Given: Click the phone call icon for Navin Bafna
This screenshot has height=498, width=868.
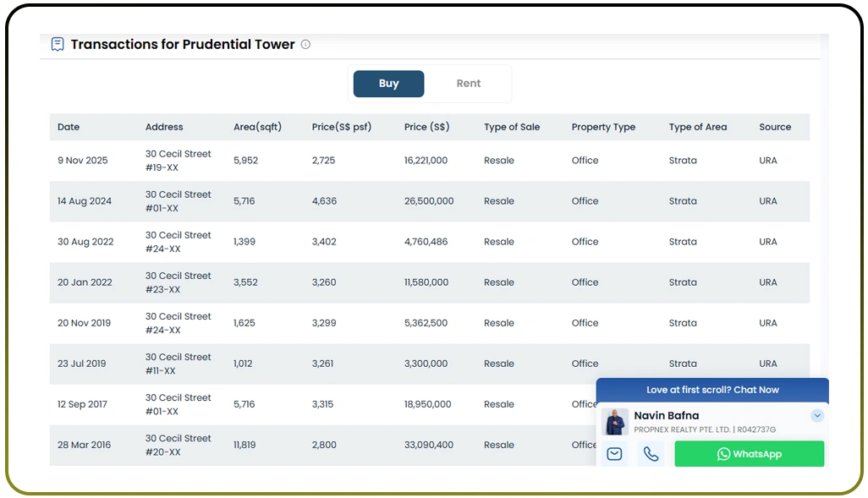Looking at the screenshot, I should tap(651, 454).
